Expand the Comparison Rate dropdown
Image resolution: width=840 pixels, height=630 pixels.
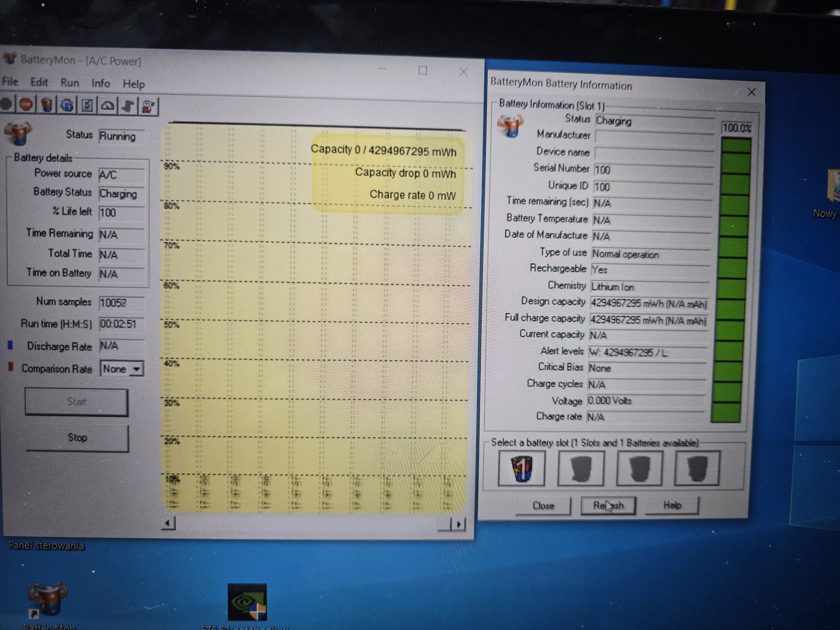point(136,369)
